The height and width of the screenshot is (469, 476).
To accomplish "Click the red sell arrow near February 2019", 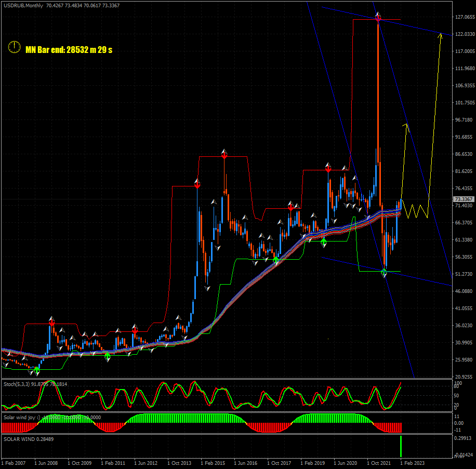I will [x=328, y=168].
